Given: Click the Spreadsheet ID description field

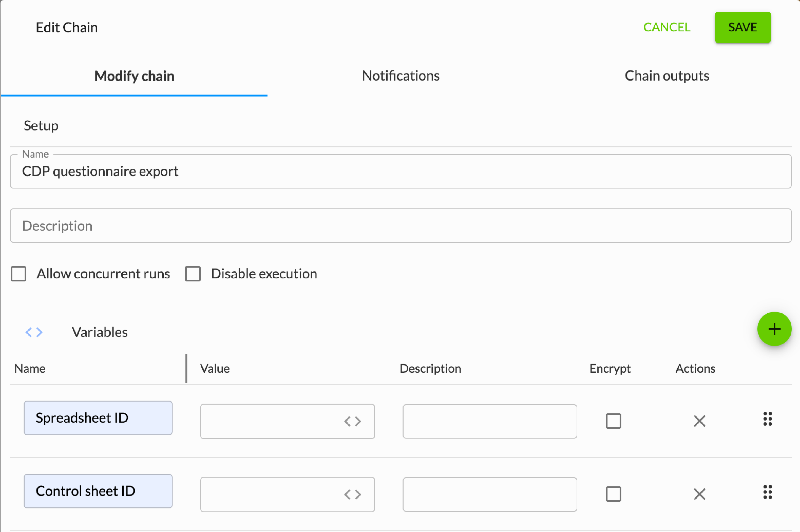Looking at the screenshot, I should [489, 421].
